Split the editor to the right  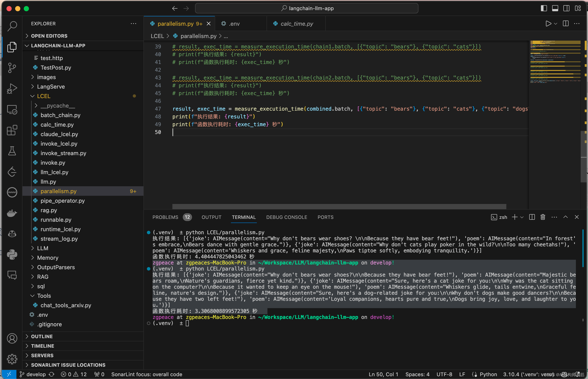[x=566, y=24]
